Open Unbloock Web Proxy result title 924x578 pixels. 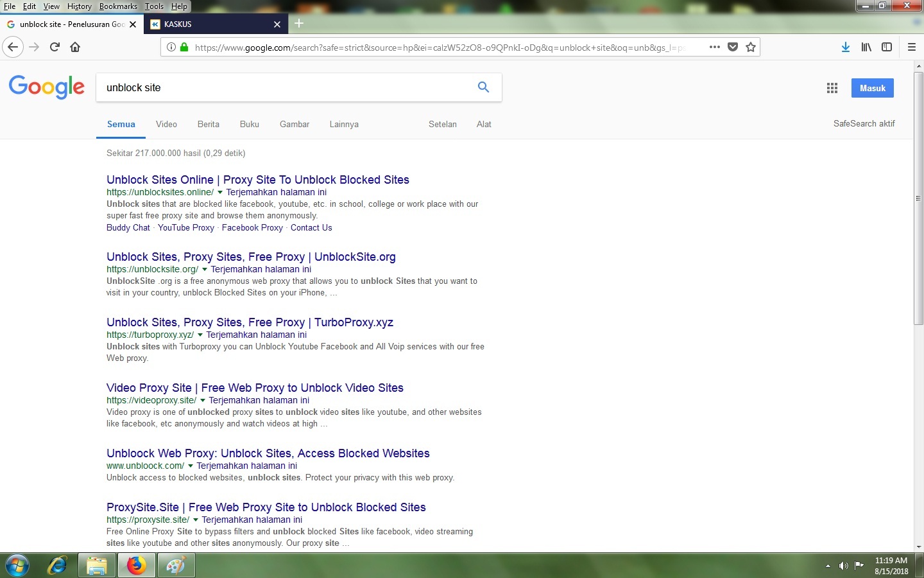tap(268, 453)
